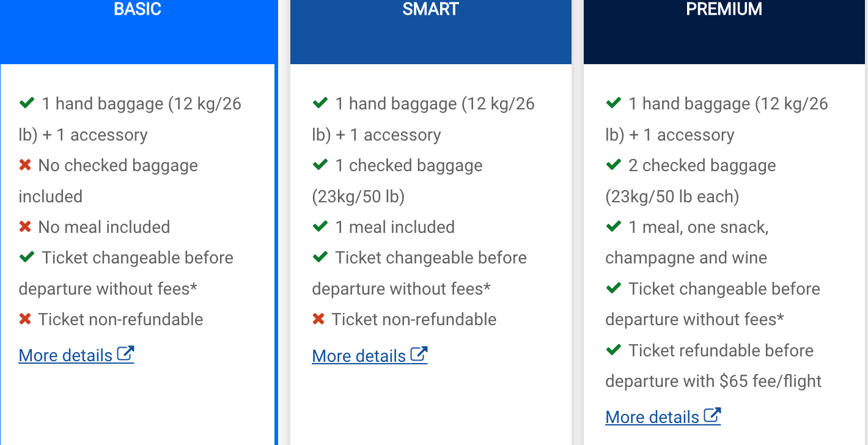Click the external link icon in the SMART card

tap(419, 354)
